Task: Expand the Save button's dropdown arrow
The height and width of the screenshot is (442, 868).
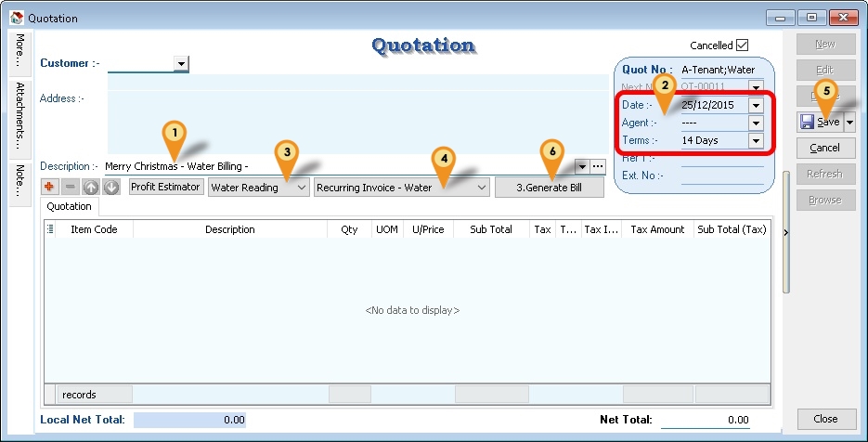Action: coord(849,122)
